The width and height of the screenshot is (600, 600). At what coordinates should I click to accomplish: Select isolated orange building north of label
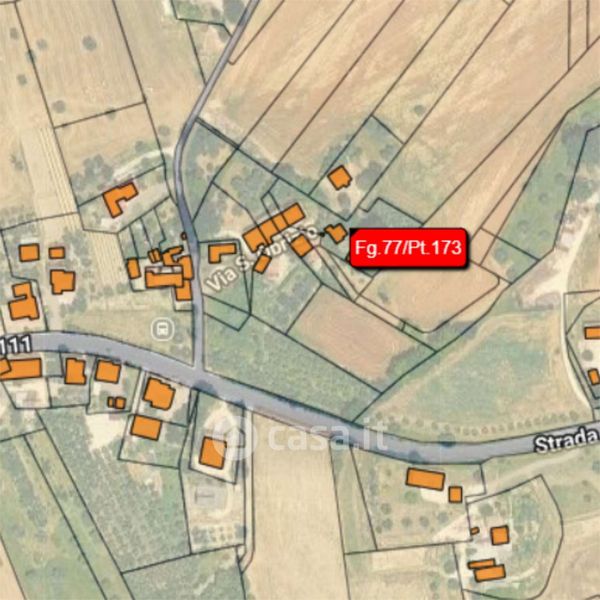click(340, 178)
